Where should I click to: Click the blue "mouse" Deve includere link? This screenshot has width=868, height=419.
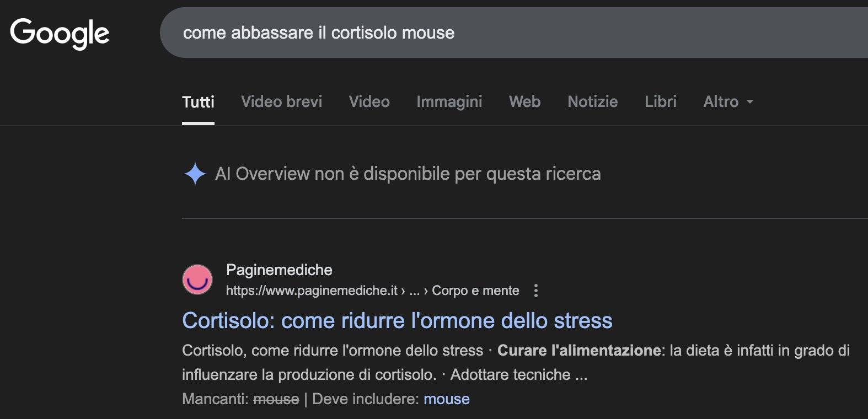[x=446, y=399]
